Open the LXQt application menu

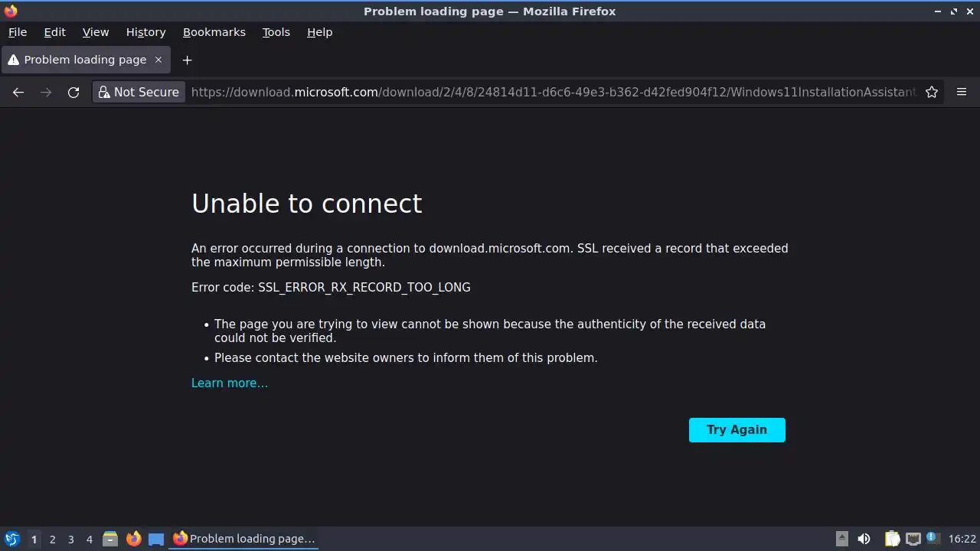click(x=11, y=539)
